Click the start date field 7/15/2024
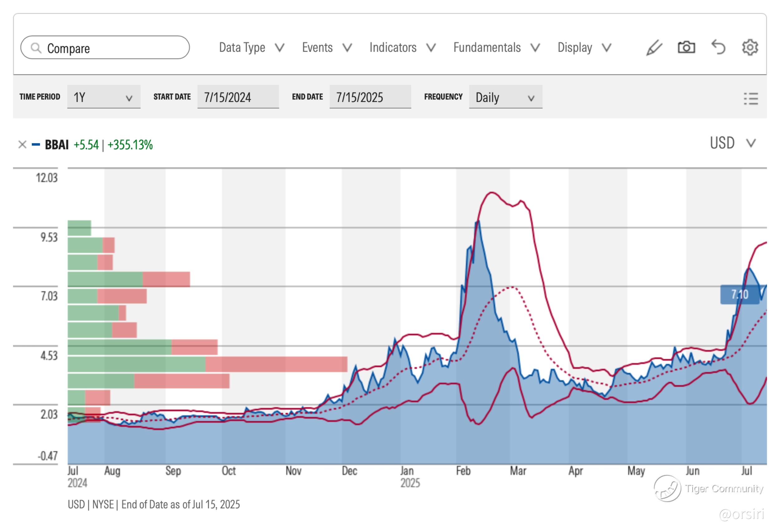Screen dimensions: 780x532 [x=238, y=97]
